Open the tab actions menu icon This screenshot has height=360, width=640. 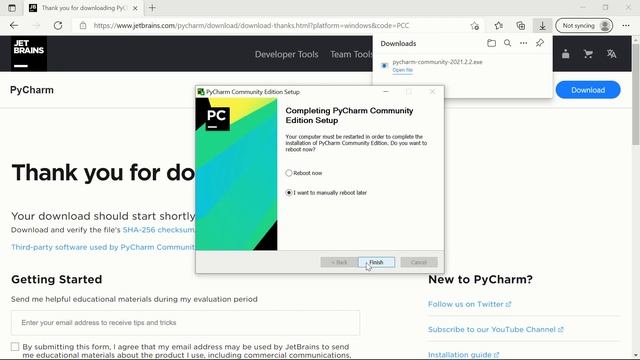(12, 8)
